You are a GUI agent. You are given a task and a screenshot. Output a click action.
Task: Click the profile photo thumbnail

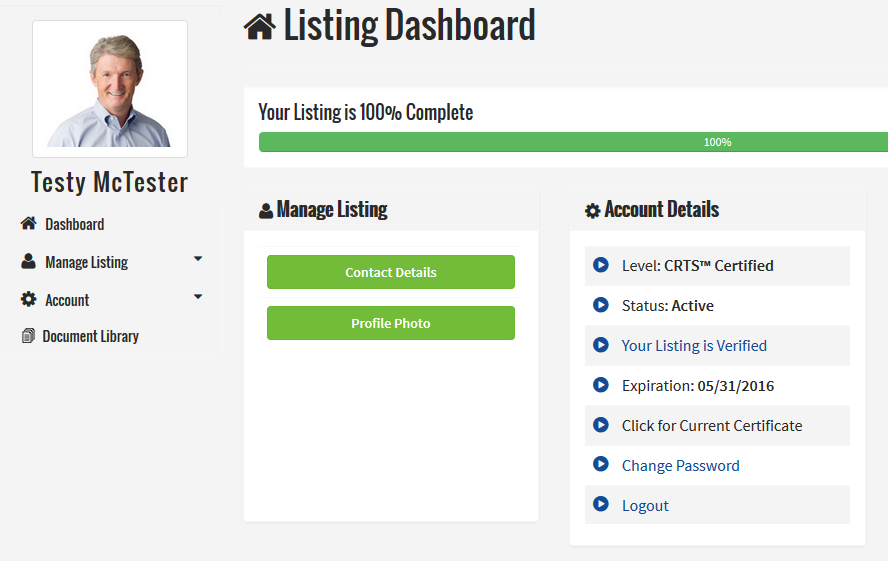point(110,89)
